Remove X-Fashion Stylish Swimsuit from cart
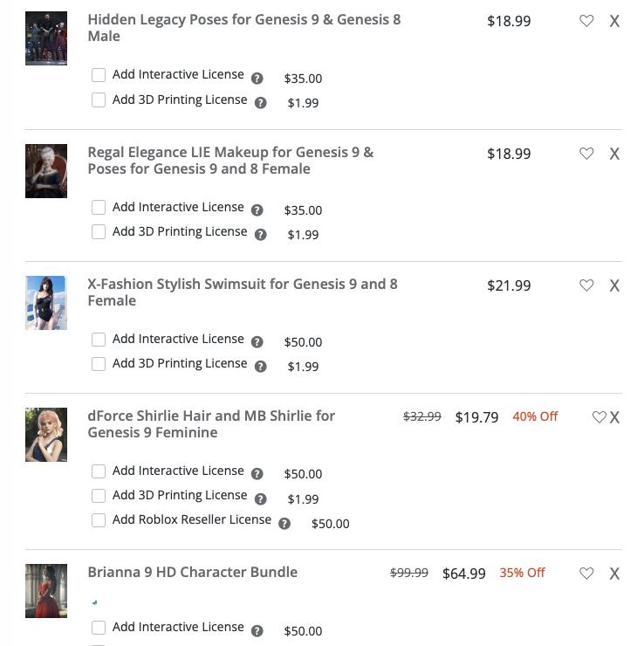The height and width of the screenshot is (646, 644). point(614,285)
